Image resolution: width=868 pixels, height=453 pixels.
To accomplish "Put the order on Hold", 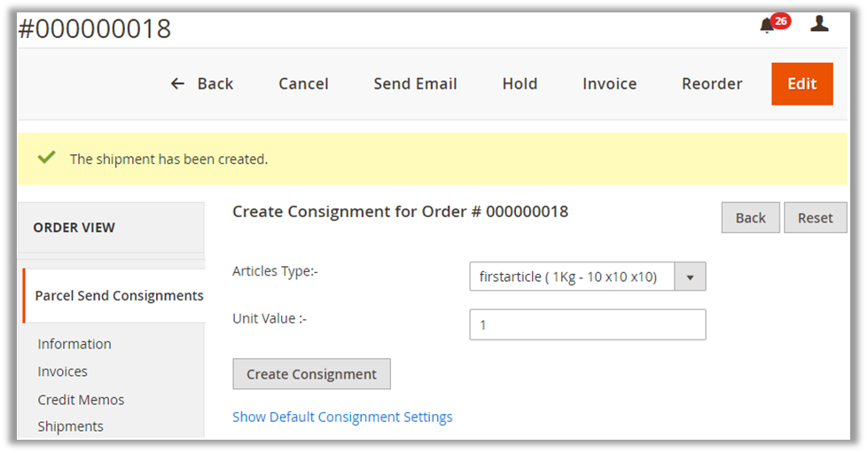I will tap(520, 83).
